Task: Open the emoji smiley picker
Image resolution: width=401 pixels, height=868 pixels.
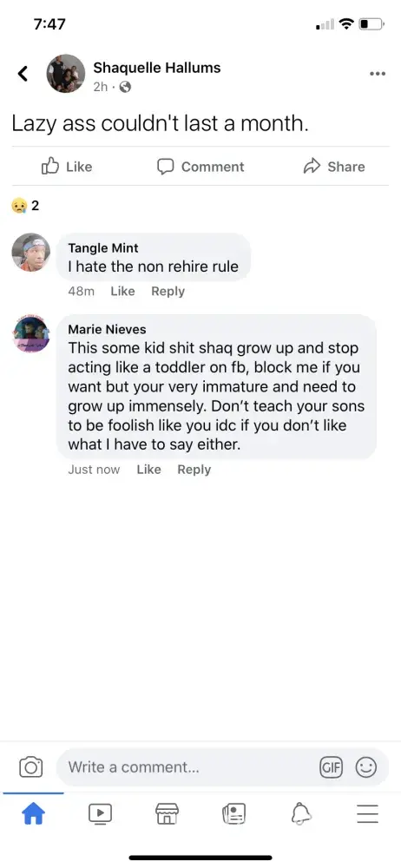Action: [366, 767]
